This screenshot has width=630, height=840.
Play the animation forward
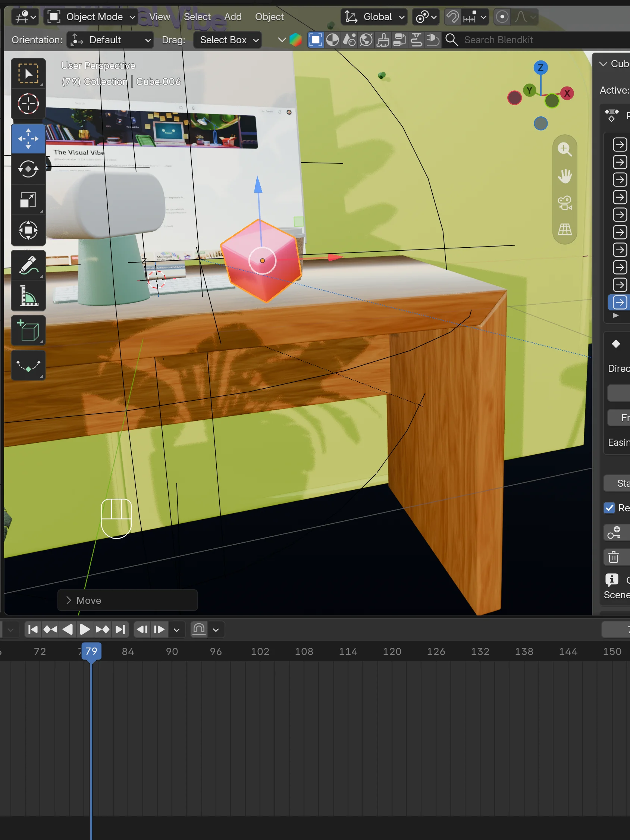point(85,629)
